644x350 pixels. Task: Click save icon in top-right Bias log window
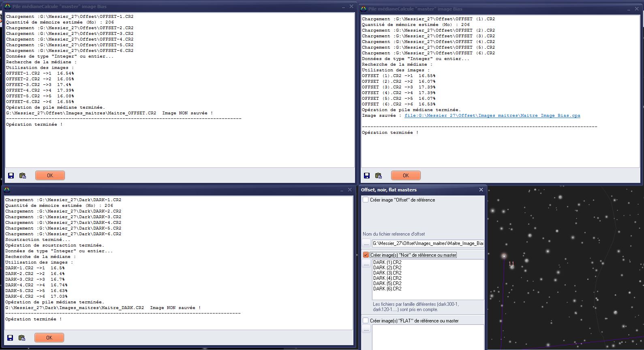[367, 176]
